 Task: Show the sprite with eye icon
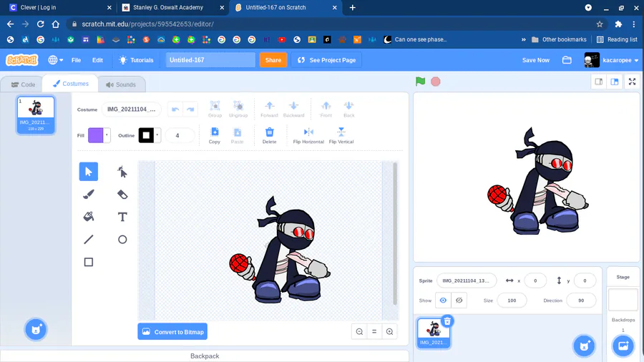[443, 300]
